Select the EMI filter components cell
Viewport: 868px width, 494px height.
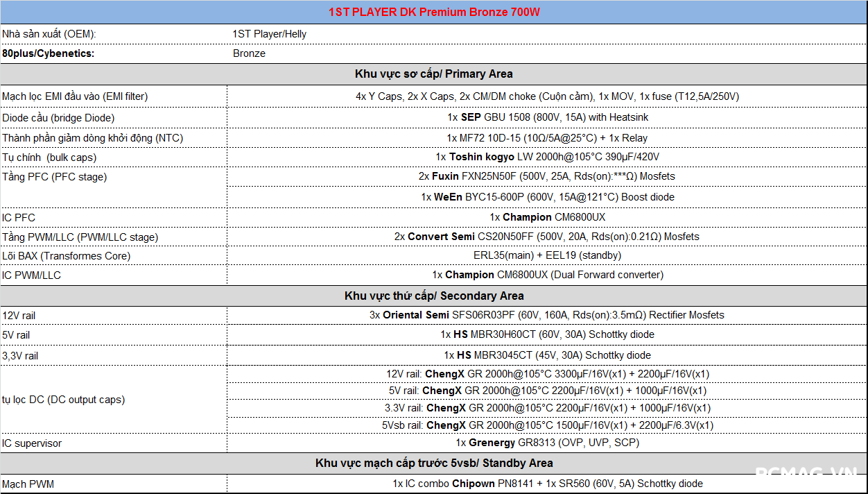coord(547,96)
